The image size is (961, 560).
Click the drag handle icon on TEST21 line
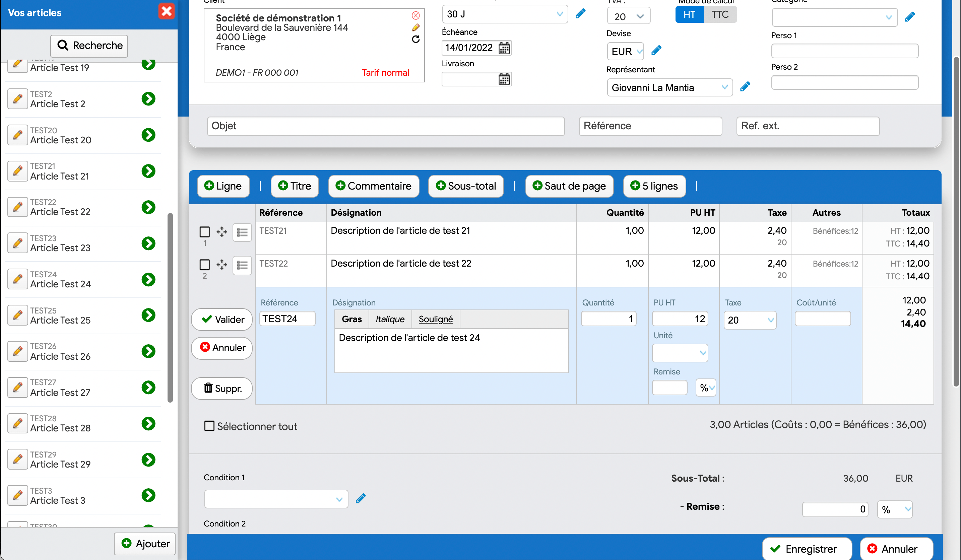(222, 231)
